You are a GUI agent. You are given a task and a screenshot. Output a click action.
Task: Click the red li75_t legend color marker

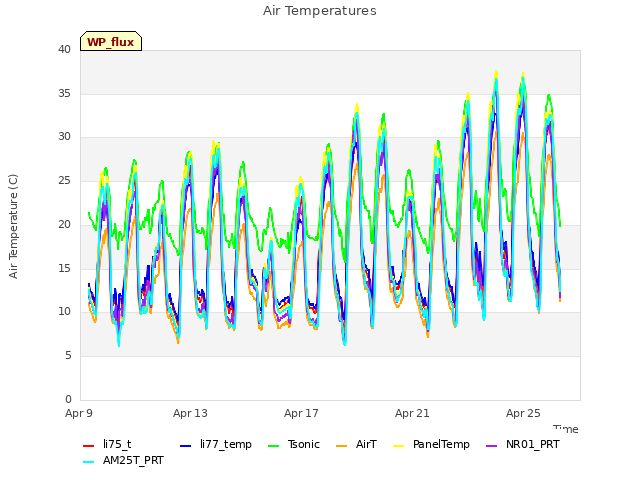(89, 445)
